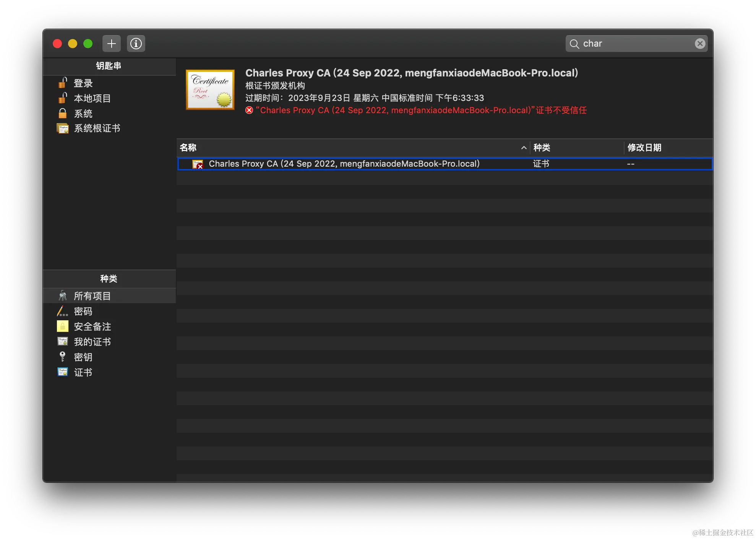Open the 系统根证书 keychain
This screenshot has width=756, height=539.
point(97,128)
